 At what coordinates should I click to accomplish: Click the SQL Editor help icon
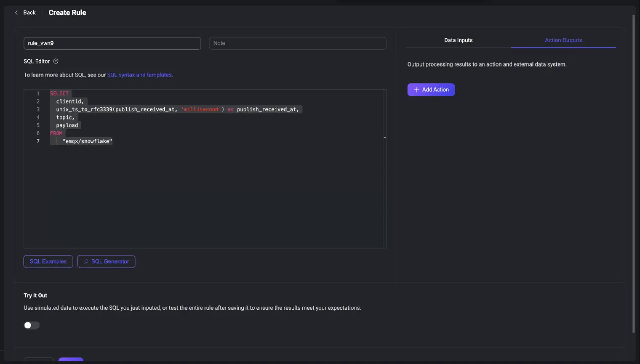pos(56,61)
